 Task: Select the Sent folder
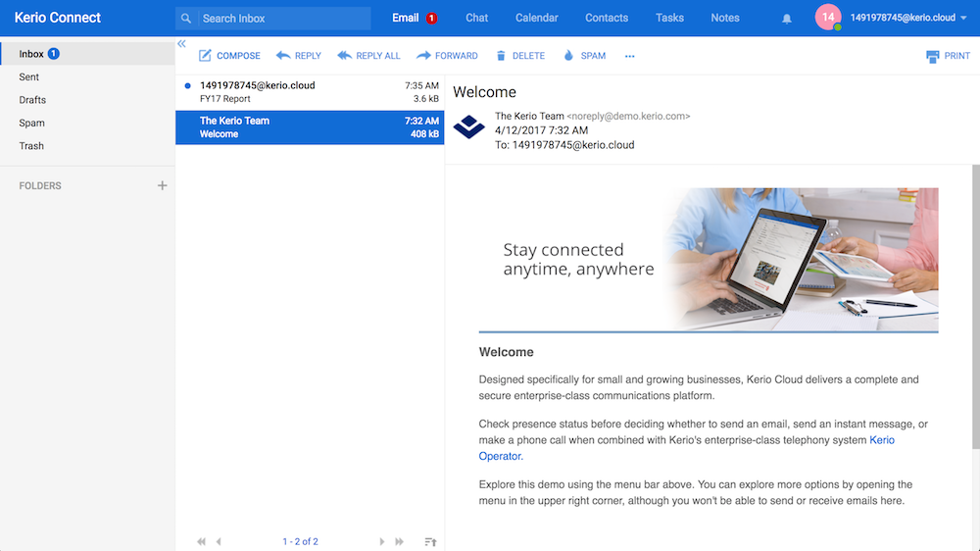(87, 76)
